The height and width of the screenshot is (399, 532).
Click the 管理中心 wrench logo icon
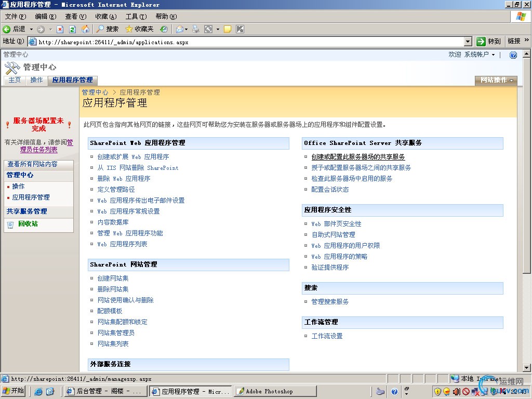coord(12,68)
